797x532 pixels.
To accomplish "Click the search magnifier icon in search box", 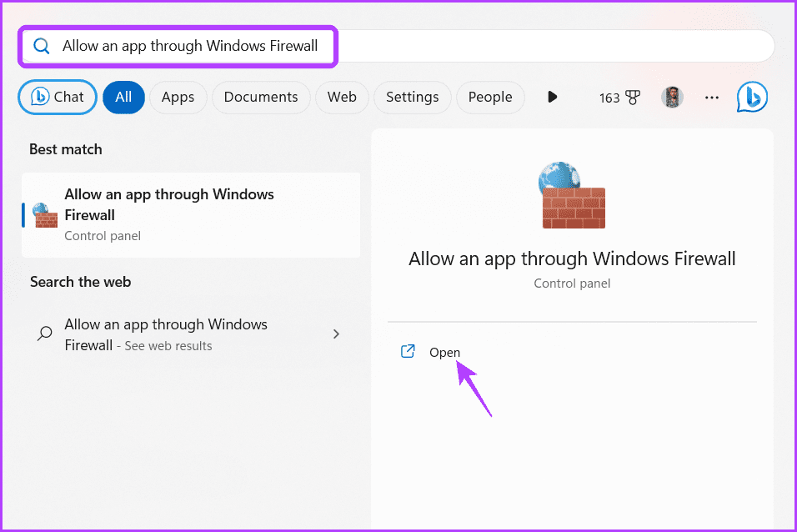I will coord(41,47).
